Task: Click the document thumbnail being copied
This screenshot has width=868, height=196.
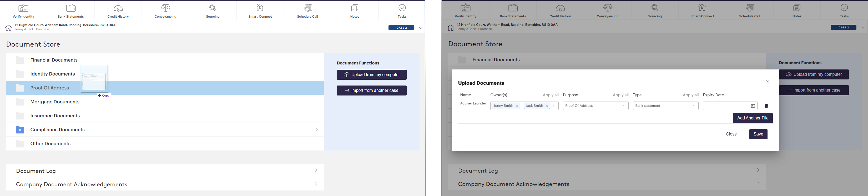Action: tap(94, 79)
